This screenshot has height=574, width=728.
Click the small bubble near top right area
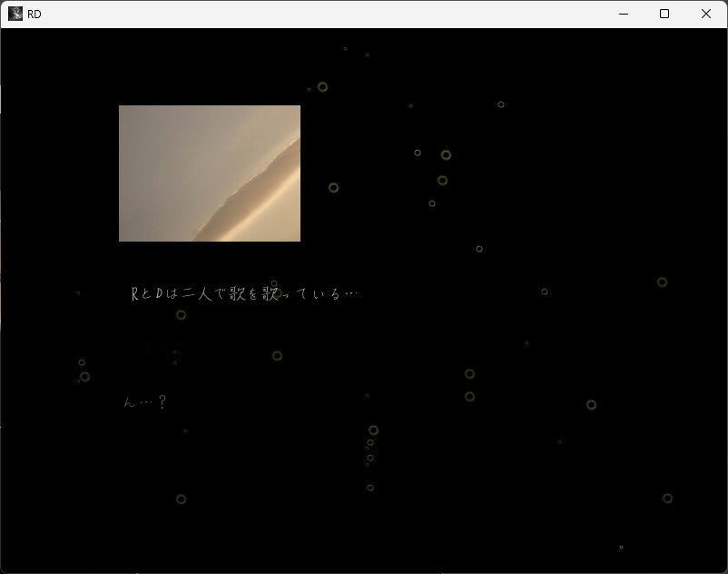click(x=501, y=104)
